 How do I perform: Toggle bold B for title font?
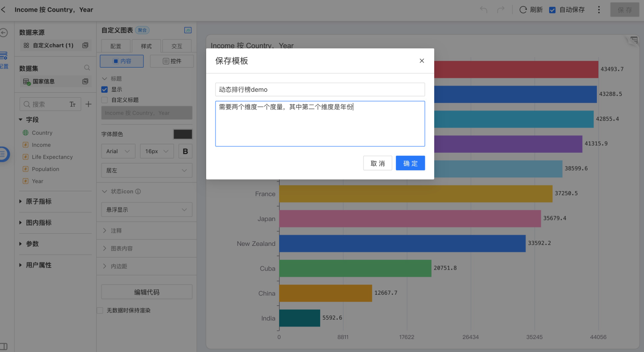click(x=185, y=151)
